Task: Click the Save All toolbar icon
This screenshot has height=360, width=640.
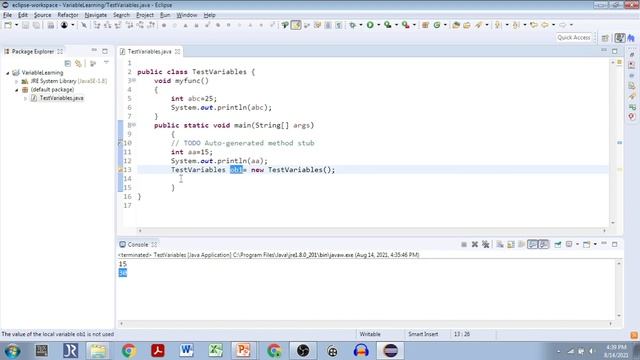Action: click(36, 25)
